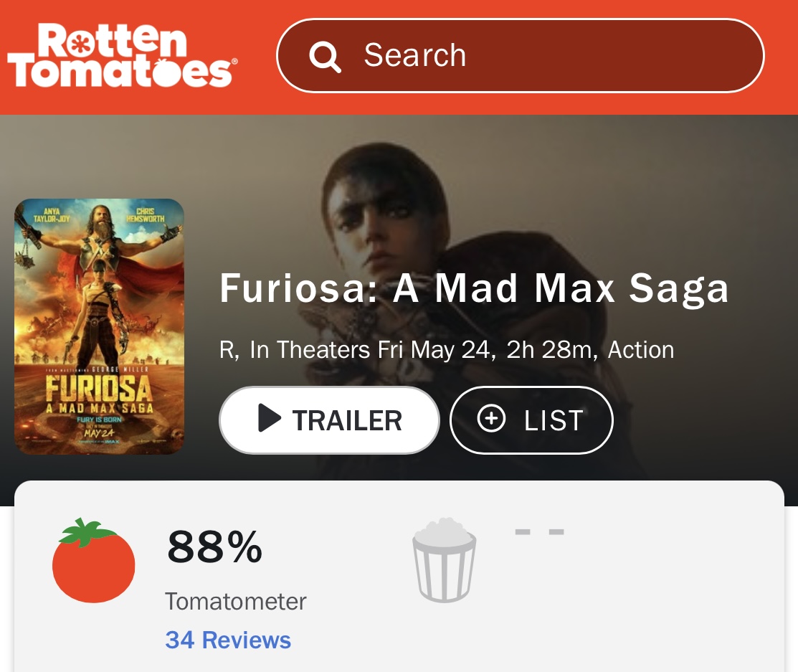Image resolution: width=798 pixels, height=672 pixels.
Task: Click the search magnifying glass icon
Action: [x=325, y=56]
